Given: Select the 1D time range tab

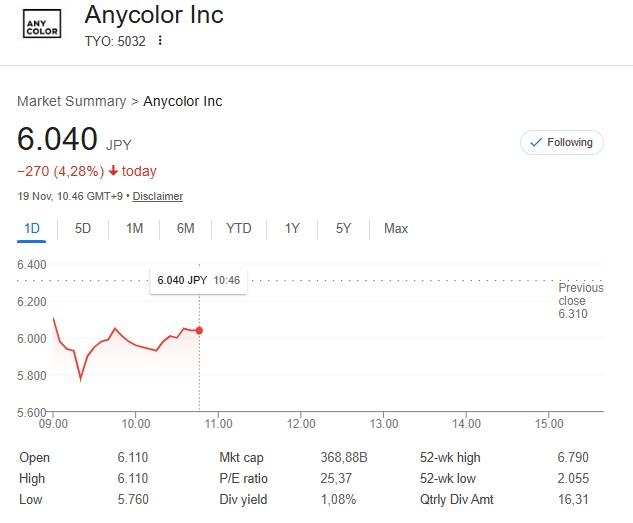Looking at the screenshot, I should tap(31, 228).
